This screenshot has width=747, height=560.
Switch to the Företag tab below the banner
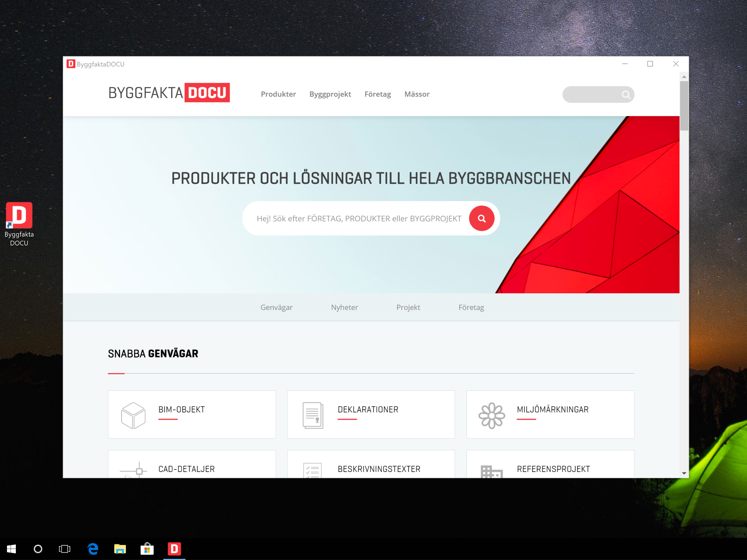[471, 308]
